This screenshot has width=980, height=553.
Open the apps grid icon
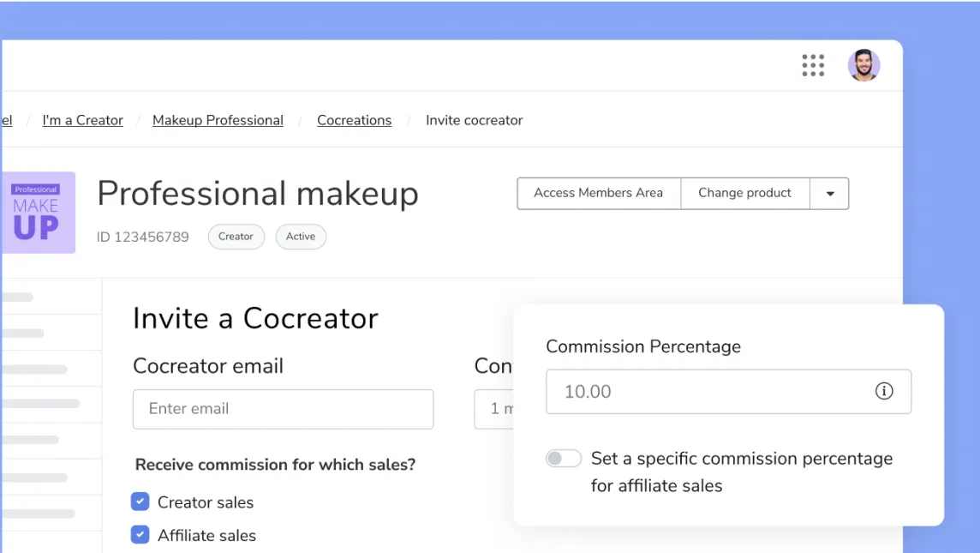tap(812, 65)
